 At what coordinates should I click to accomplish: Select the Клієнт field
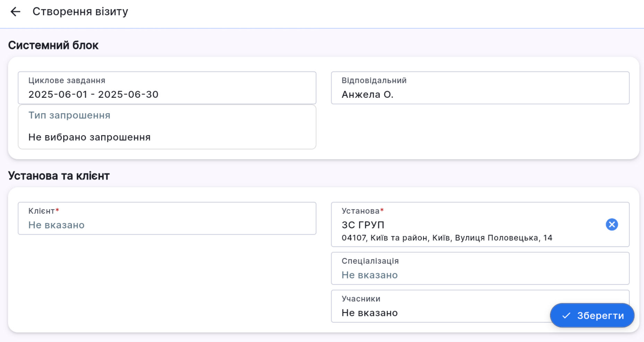(167, 219)
